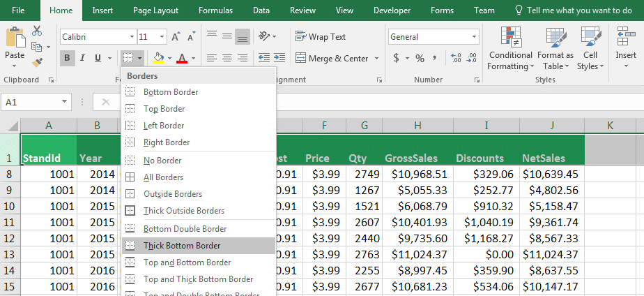Expand the Fill Color dropdown arrow
This screenshot has height=296, width=644.
(169, 59)
